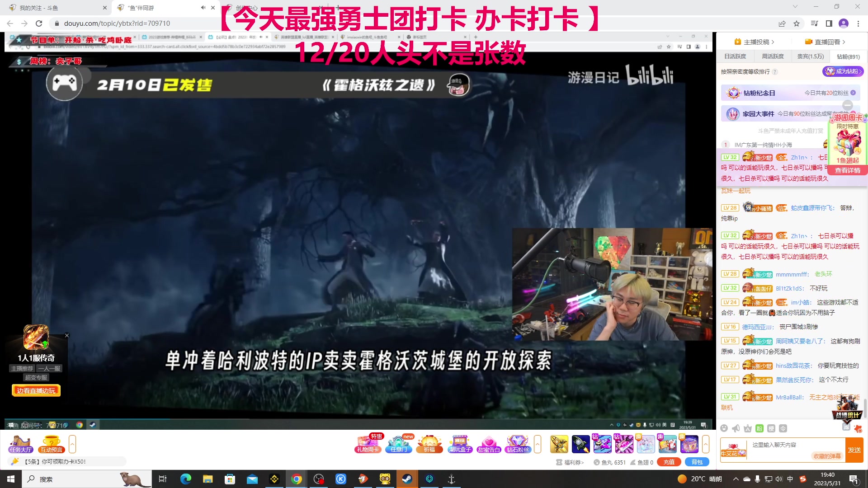Image resolution: width=868 pixels, height=488 pixels.
Task: Click the megaphone icon in chat toolbar
Action: click(x=736, y=428)
